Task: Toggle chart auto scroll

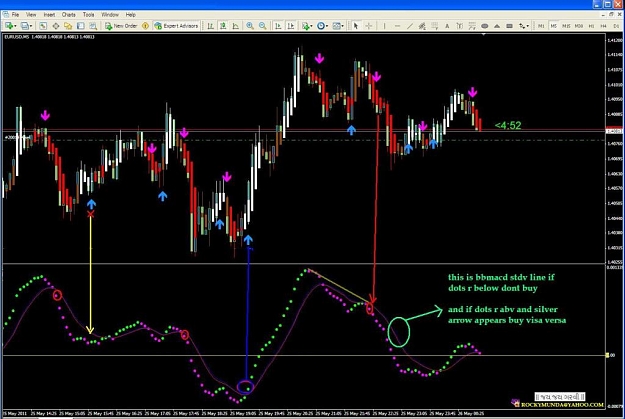Action: click(x=278, y=26)
